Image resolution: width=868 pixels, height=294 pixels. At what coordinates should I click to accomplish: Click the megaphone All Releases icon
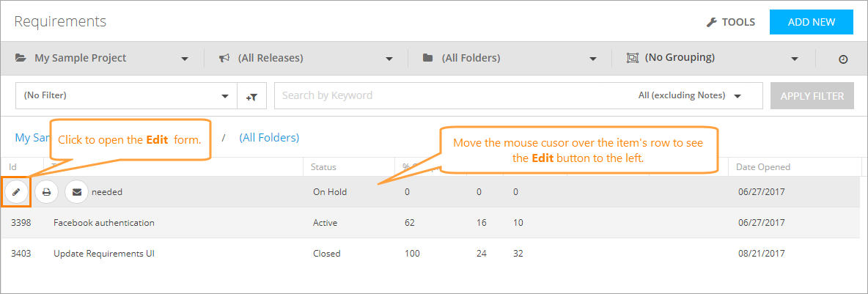click(225, 58)
